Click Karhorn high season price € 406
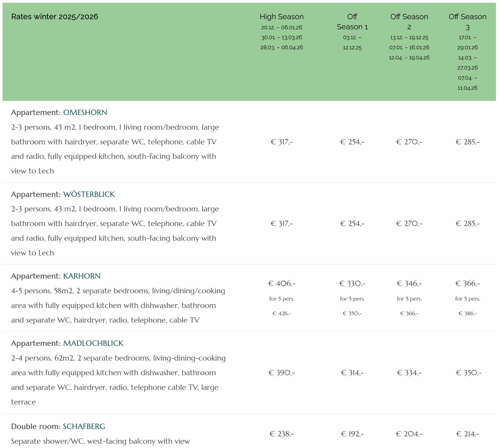The width and height of the screenshot is (499, 448). coord(281,283)
